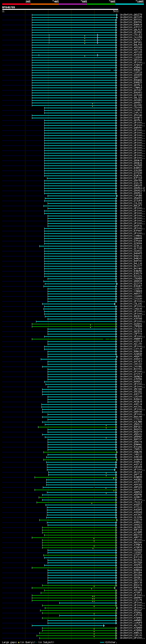The width and height of the screenshot is (146, 644).
Task: Select the UniRef100_A0DUY3 label
Action: (131, 359)
